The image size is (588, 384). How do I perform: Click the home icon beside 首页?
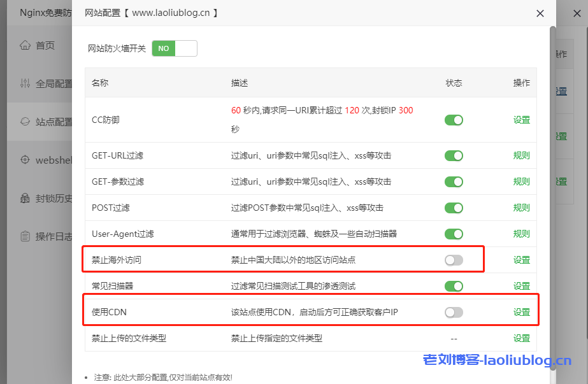pyautogui.click(x=25, y=45)
